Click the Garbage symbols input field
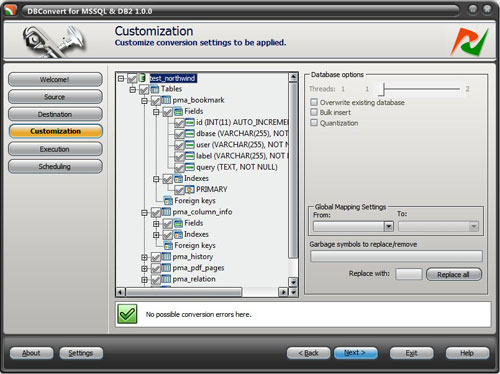500x374 pixels. 396,256
